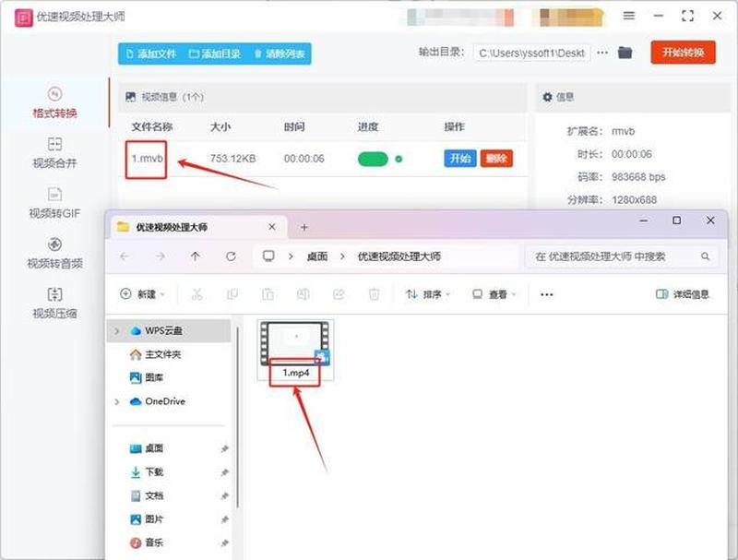
Task: Click the 开始 button for 1.rmvb
Action: [x=459, y=158]
